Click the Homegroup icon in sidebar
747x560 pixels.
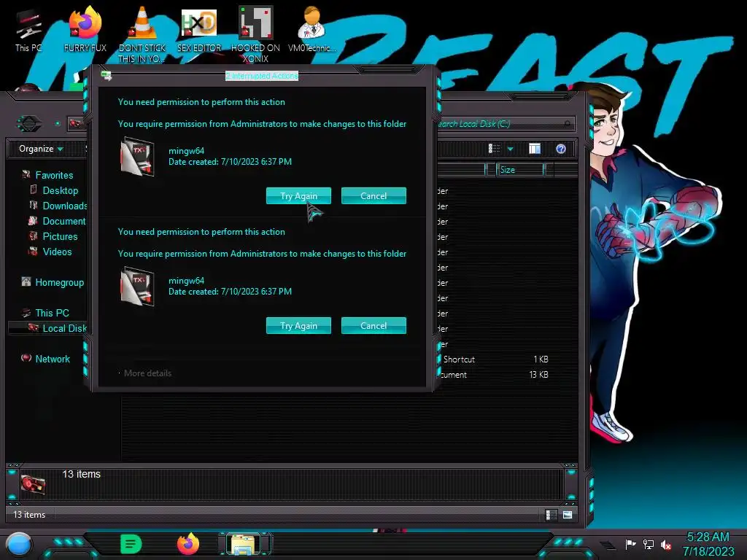pos(26,282)
